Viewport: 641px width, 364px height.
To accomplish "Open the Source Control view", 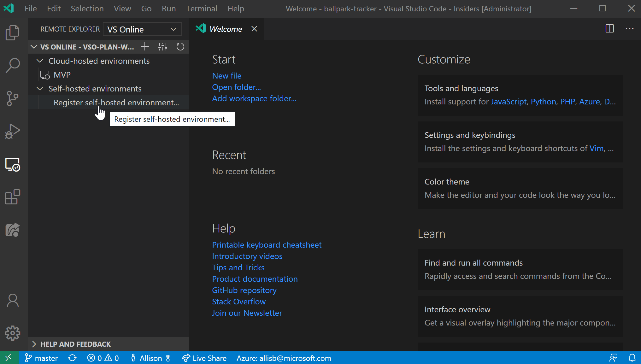I will click(x=13, y=98).
